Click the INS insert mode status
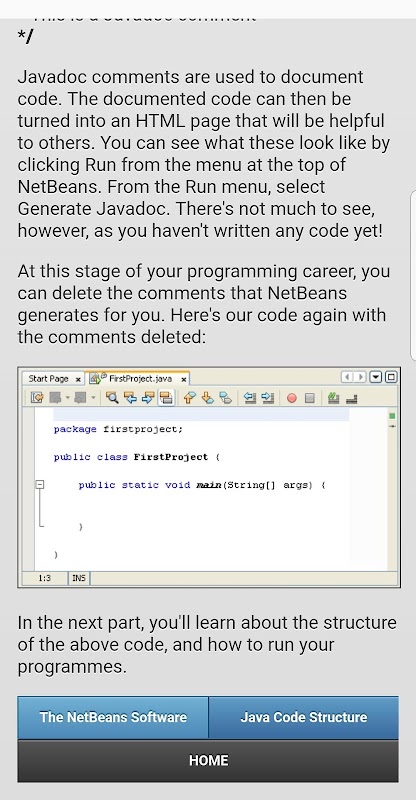The image size is (416, 800). pyautogui.click(x=79, y=578)
